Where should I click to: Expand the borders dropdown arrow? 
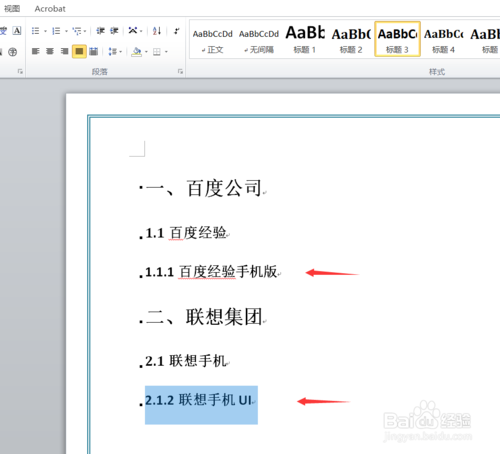(x=166, y=52)
